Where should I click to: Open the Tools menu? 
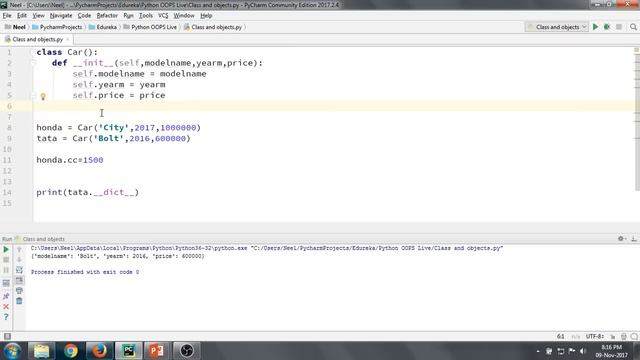click(146, 16)
